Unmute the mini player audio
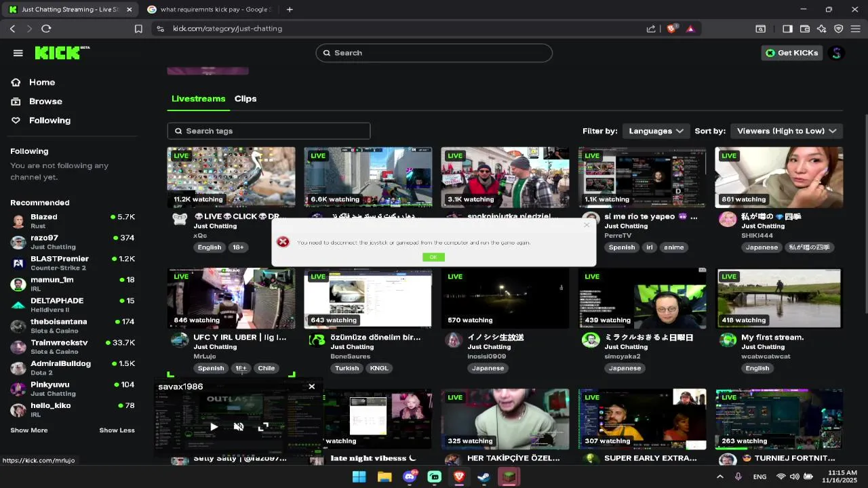 tap(239, 427)
